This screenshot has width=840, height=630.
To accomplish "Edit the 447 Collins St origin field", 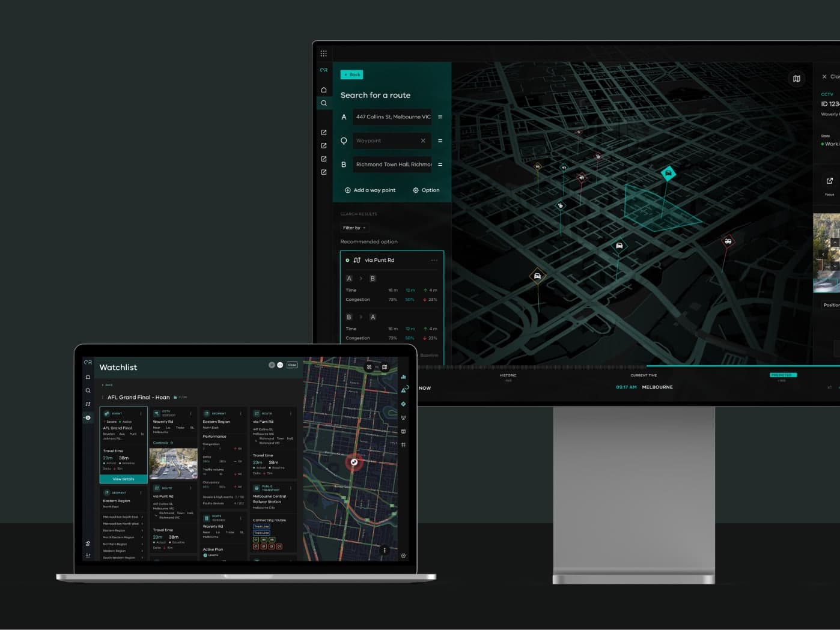I will pos(392,117).
